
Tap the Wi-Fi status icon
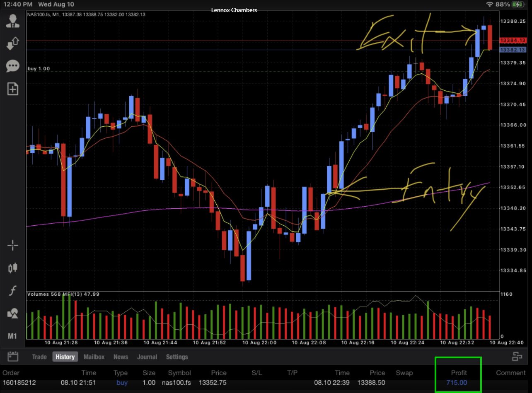(490, 4)
